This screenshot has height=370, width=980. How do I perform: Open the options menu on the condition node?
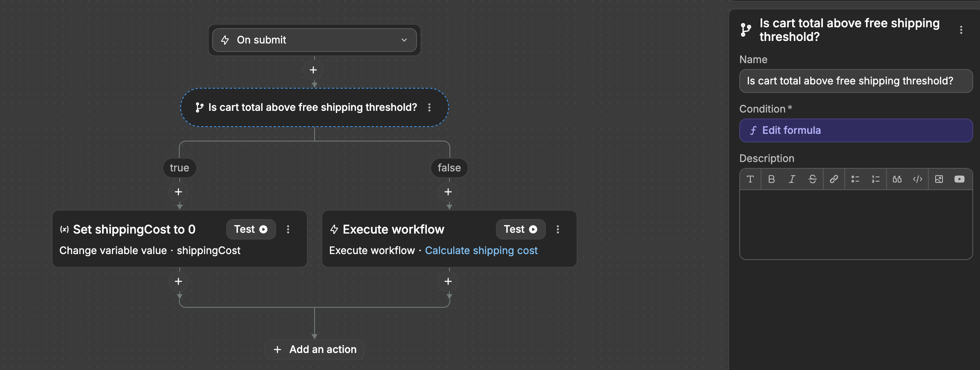coord(429,107)
